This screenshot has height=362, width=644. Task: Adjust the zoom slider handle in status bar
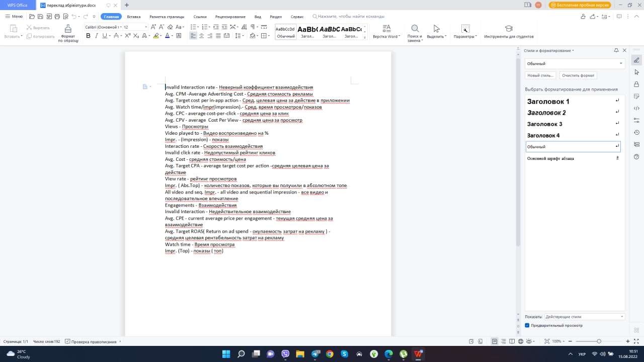(x=599, y=341)
